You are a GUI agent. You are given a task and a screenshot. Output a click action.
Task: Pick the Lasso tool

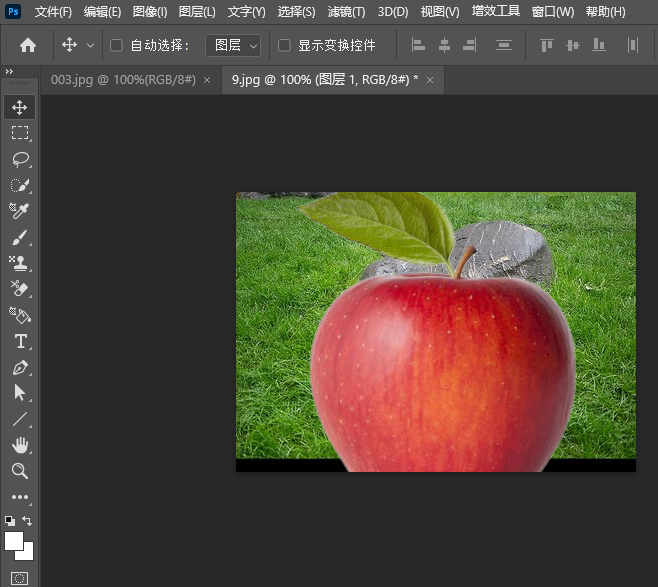click(x=20, y=159)
